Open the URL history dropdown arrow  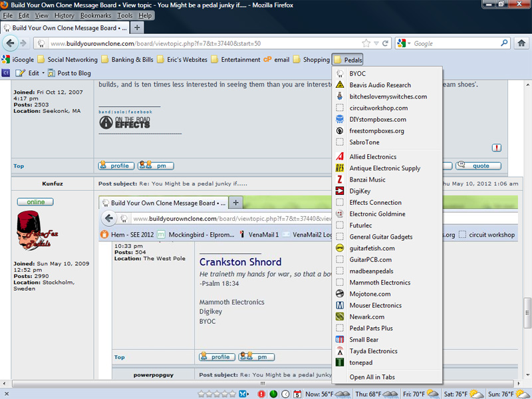click(x=376, y=43)
